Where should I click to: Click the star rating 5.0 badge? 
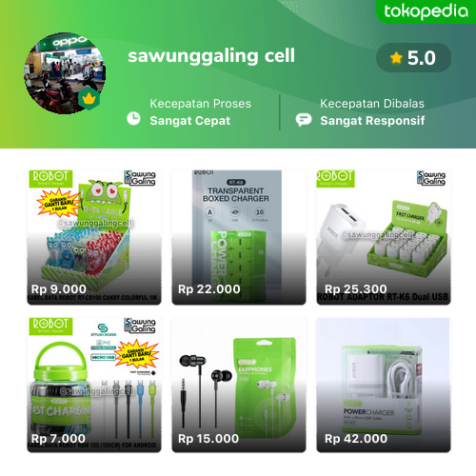click(x=413, y=58)
